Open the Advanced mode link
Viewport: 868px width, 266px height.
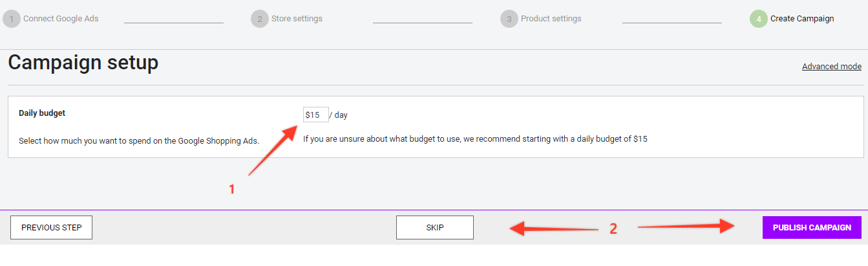click(x=831, y=67)
